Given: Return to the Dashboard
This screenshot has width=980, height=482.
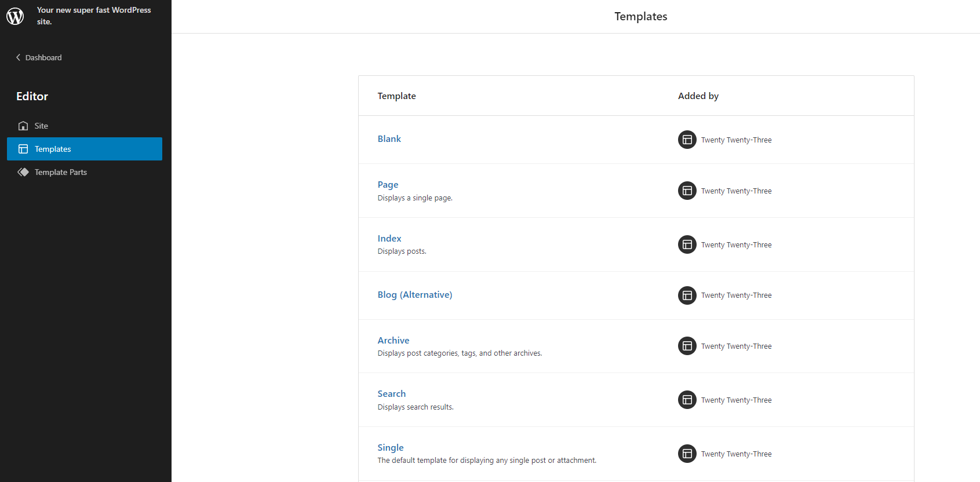Looking at the screenshot, I should 43,57.
